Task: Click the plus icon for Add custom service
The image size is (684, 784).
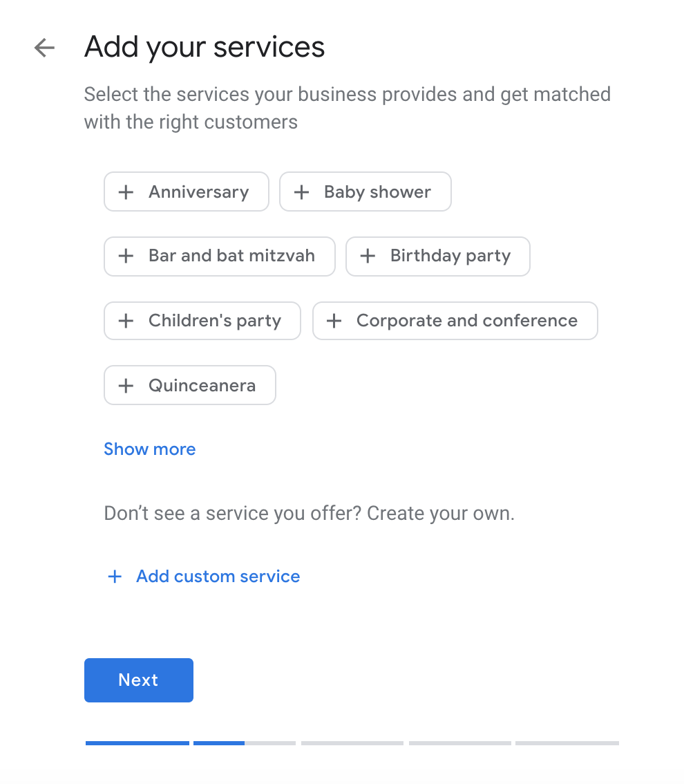Action: 115,577
